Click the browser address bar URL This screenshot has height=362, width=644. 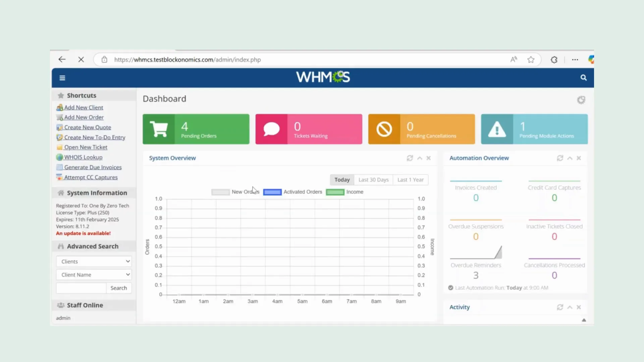coord(187,60)
